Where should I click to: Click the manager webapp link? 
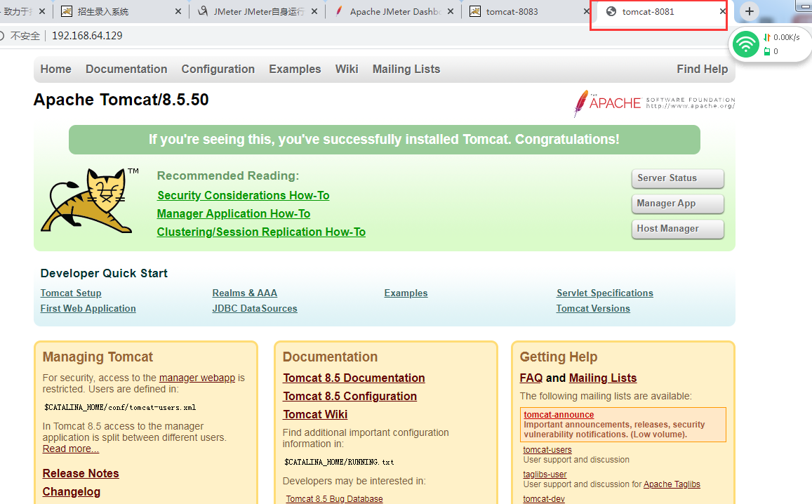tap(197, 378)
